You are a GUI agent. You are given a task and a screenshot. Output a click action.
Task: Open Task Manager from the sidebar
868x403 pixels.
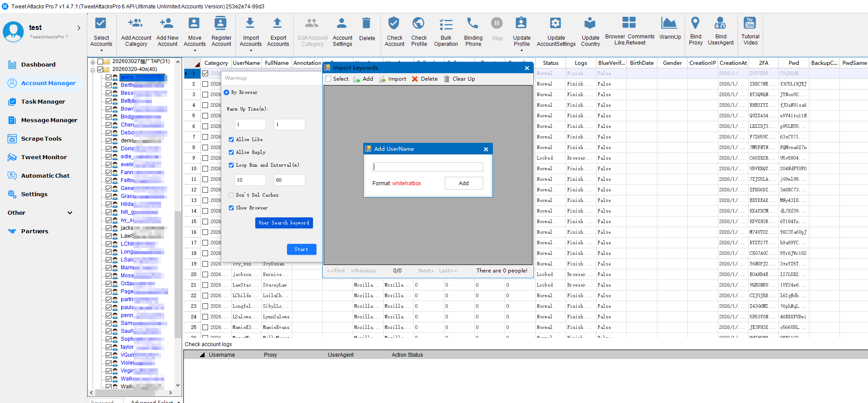43,102
